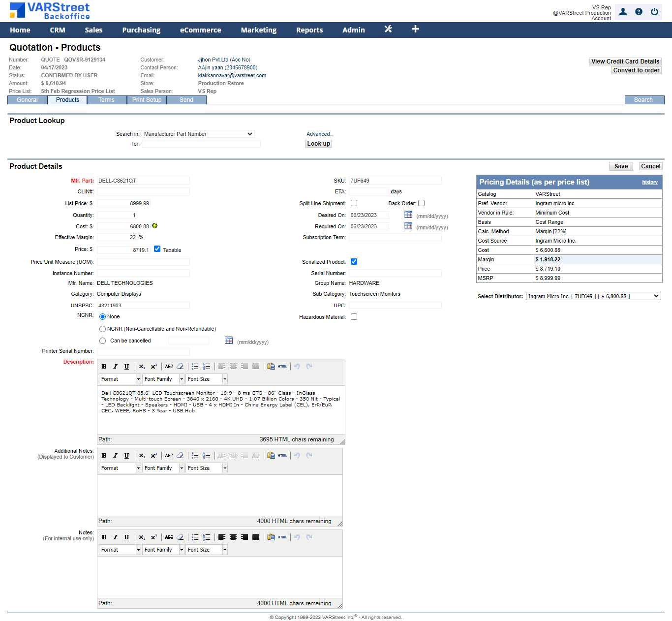The image size is (672, 621).
Task: Uncheck the Serialized Product checkbox
Action: coord(354,262)
